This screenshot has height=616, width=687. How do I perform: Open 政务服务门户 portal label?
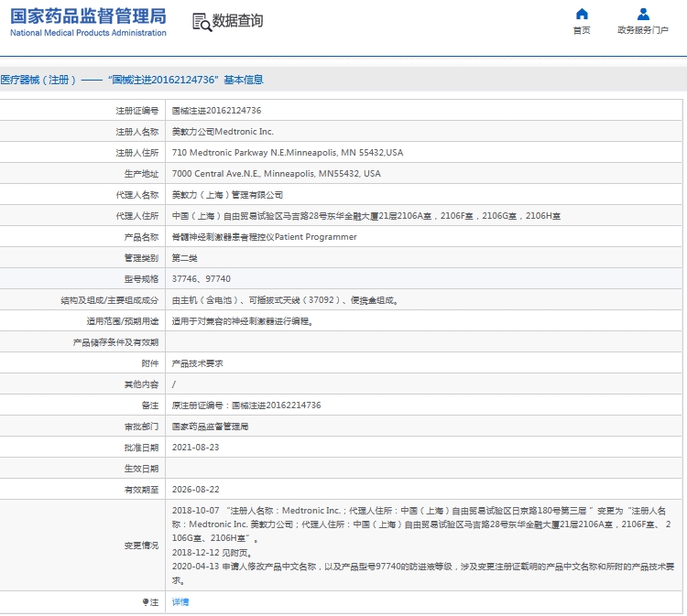(643, 30)
